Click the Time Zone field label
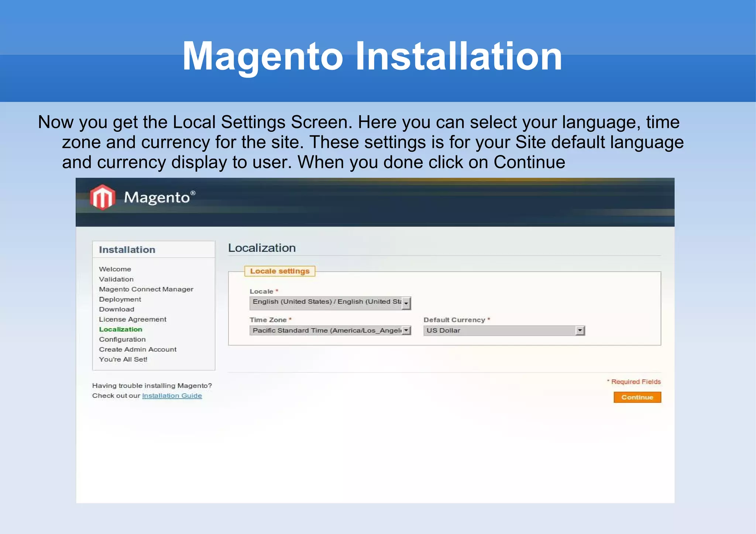Image resolution: width=756 pixels, height=534 pixels. click(271, 320)
